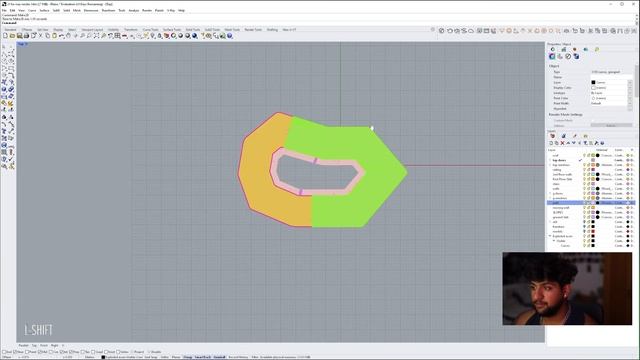The image size is (640, 360).
Task: Toggle the Gumball status bar button
Action: 219,357
